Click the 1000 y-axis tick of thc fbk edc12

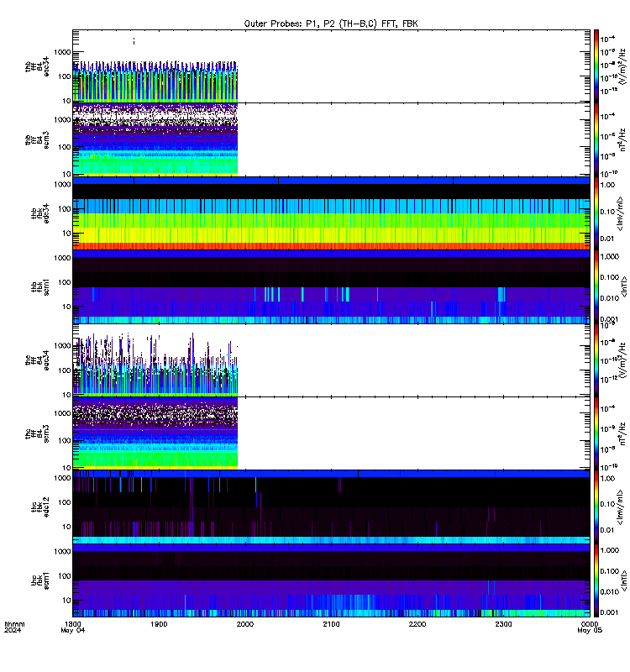pyautogui.click(x=62, y=478)
